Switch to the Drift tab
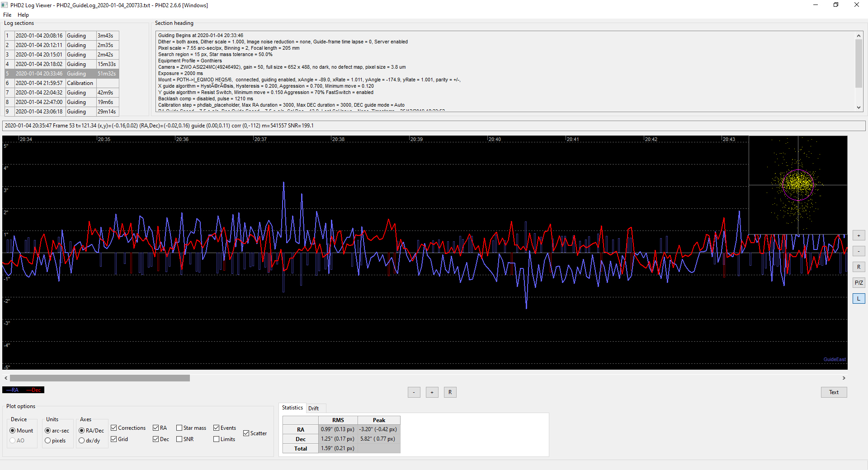The width and height of the screenshot is (868, 470). tap(313, 408)
